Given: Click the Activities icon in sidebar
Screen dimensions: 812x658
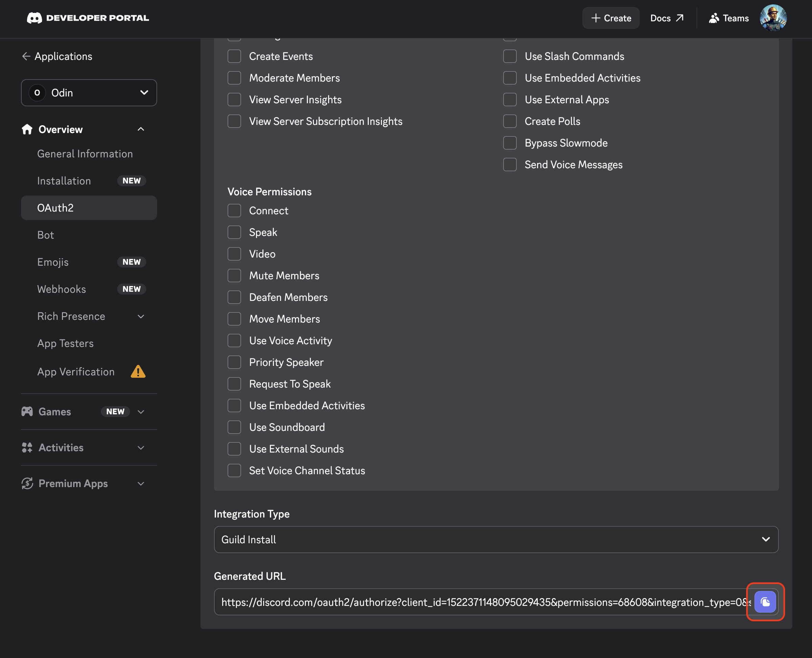Looking at the screenshot, I should pyautogui.click(x=27, y=448).
